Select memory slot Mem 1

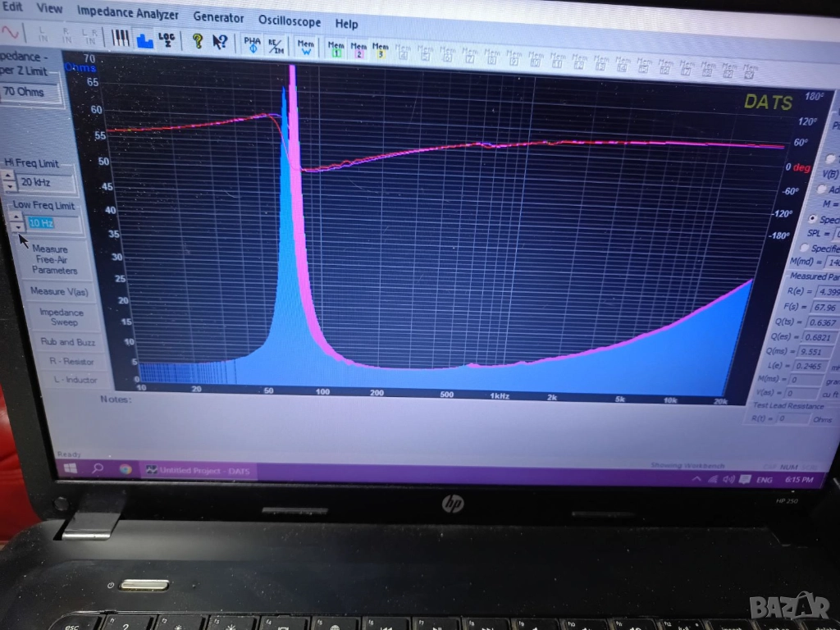(x=336, y=48)
